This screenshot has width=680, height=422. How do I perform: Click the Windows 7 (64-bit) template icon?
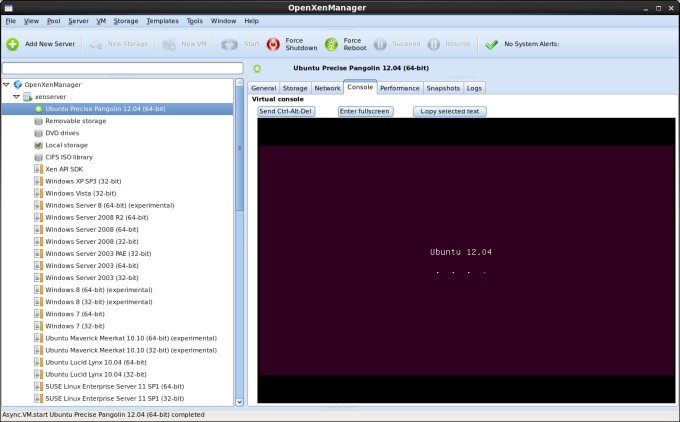click(x=39, y=314)
